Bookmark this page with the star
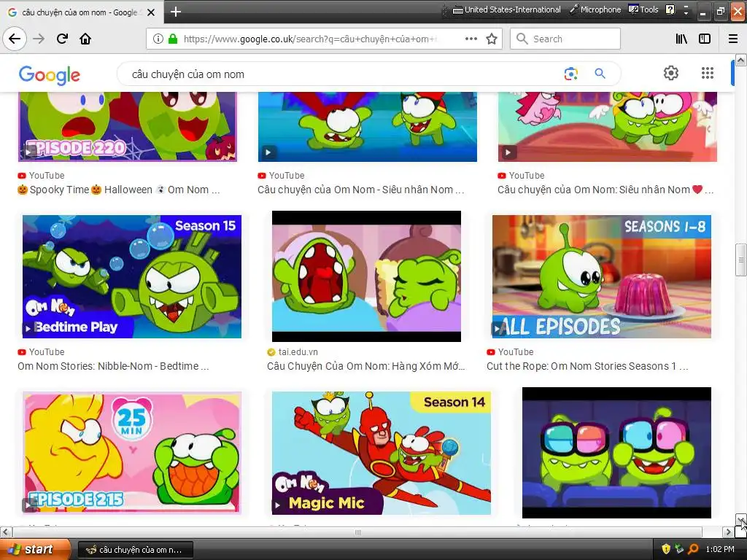The height and width of the screenshot is (560, 747). (x=492, y=39)
